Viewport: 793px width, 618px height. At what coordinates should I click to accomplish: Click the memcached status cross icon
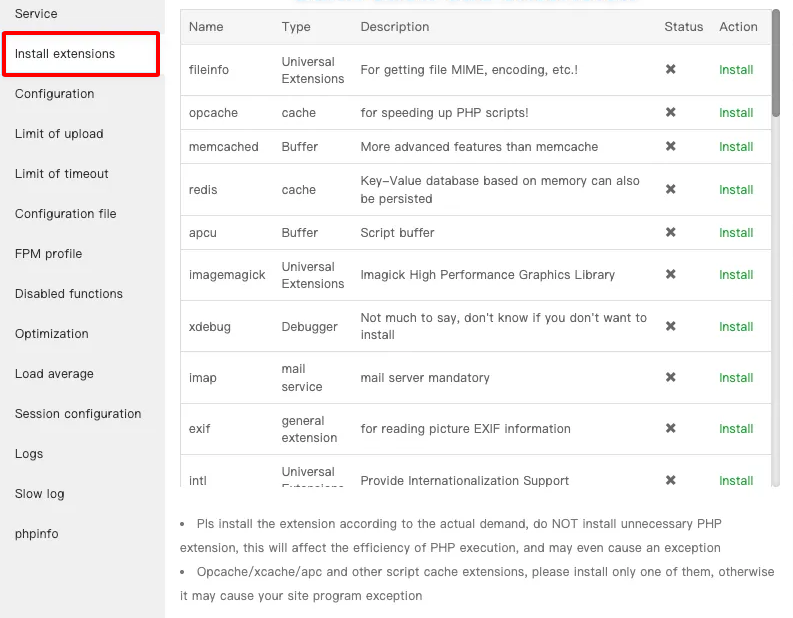(x=671, y=146)
